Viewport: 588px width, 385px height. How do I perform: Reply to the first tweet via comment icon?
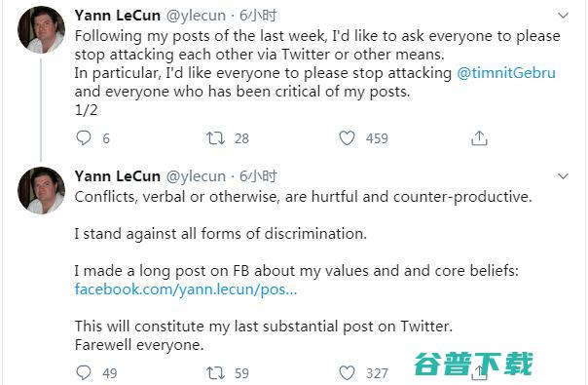click(x=84, y=137)
